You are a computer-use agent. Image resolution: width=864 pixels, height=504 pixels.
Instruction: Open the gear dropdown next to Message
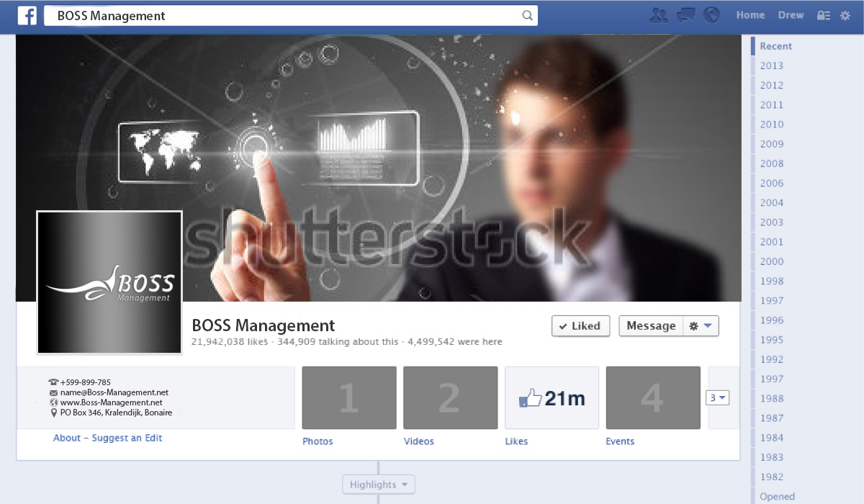pos(701,325)
